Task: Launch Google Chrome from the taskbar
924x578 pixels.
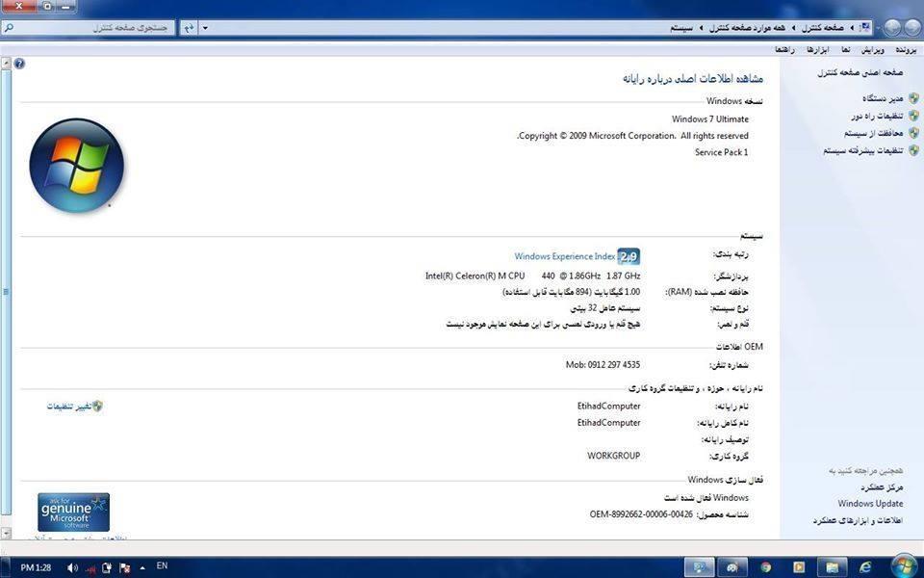Action: pyautogui.click(x=765, y=567)
